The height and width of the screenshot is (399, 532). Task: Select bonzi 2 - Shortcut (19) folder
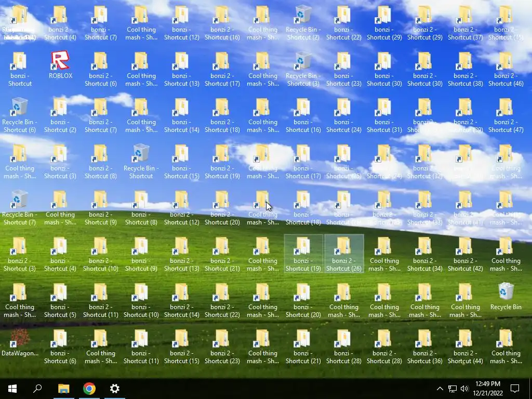point(222,162)
